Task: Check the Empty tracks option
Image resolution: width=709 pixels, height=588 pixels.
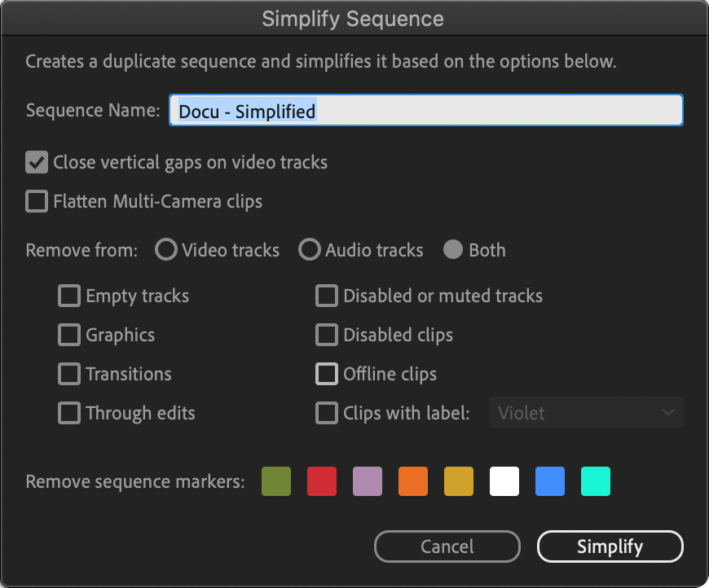Action: coord(69,296)
